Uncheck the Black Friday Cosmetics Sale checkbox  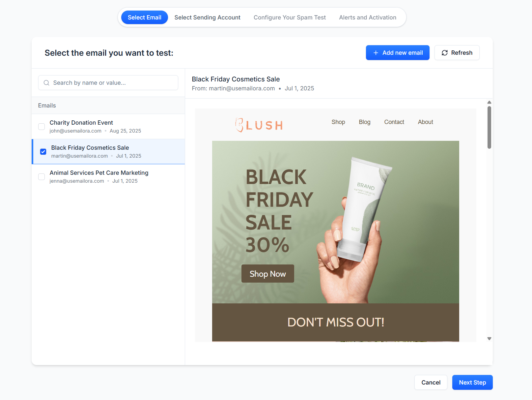(x=43, y=152)
